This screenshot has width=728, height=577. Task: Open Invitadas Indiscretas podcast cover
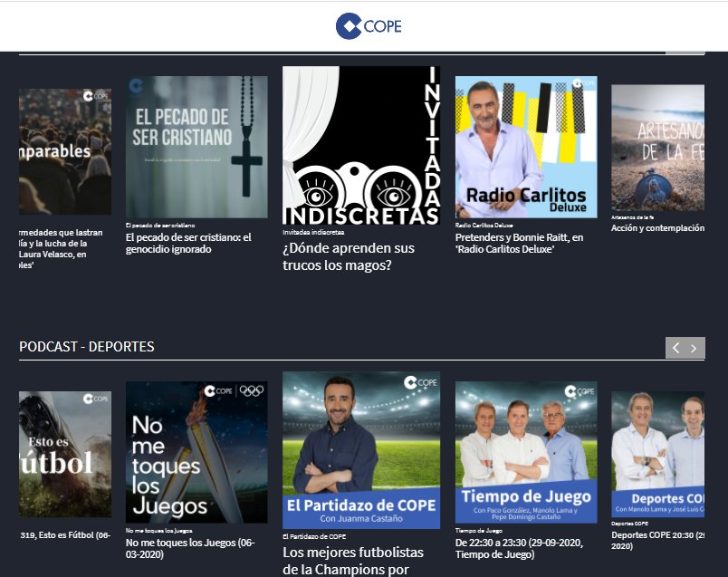(x=361, y=145)
